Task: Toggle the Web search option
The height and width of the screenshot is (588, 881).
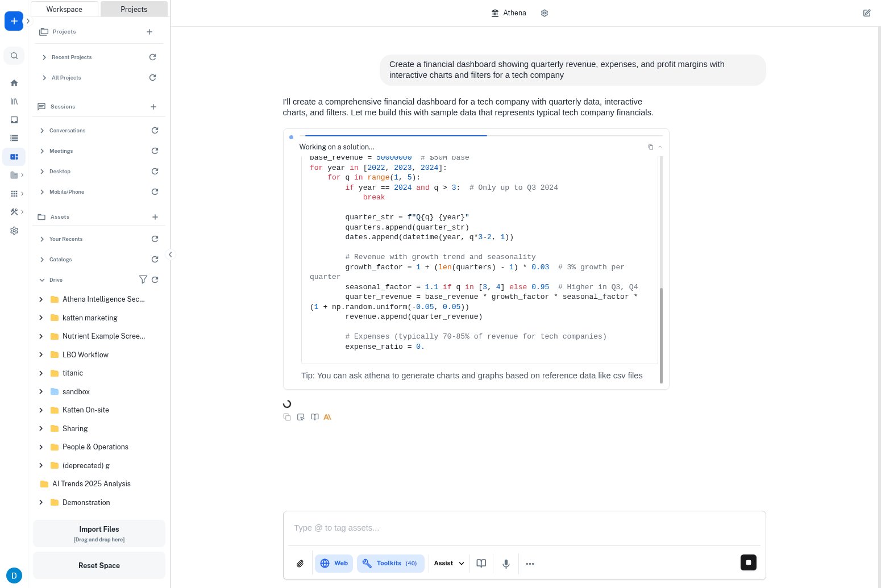Action: 334,564
